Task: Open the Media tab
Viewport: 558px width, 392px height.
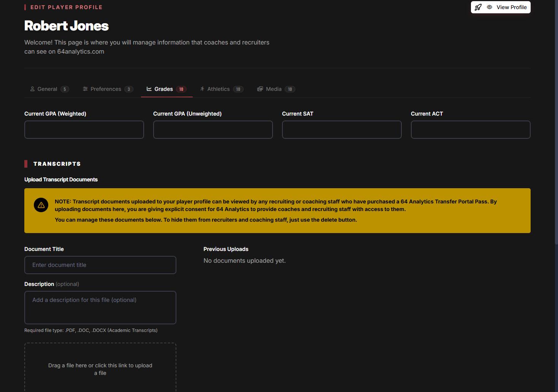Action: [274, 89]
